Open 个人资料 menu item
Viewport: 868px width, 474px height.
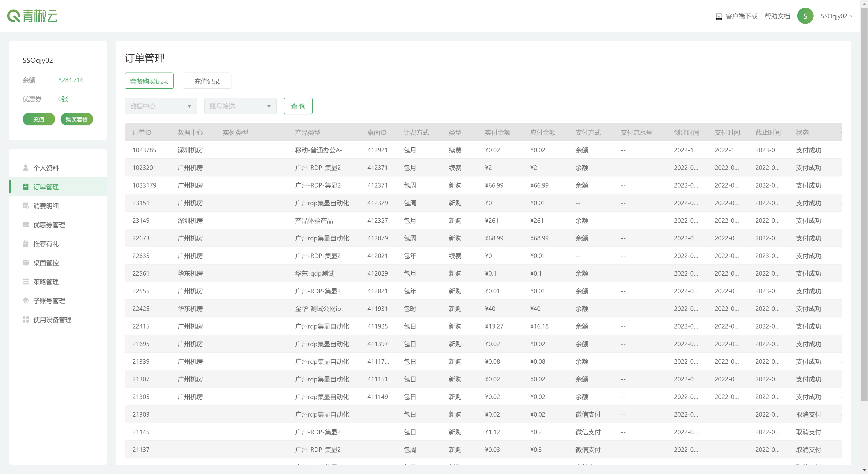click(x=58, y=168)
